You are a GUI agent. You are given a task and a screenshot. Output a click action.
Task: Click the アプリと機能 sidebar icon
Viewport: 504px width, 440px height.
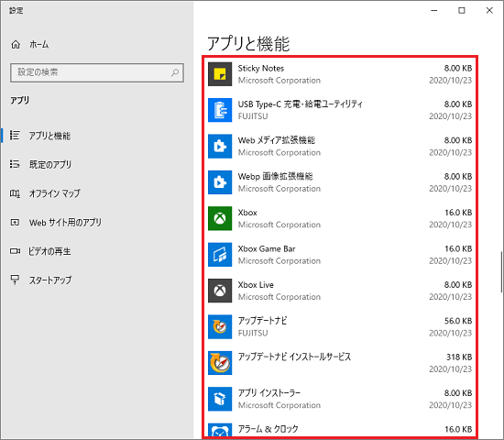click(15, 136)
